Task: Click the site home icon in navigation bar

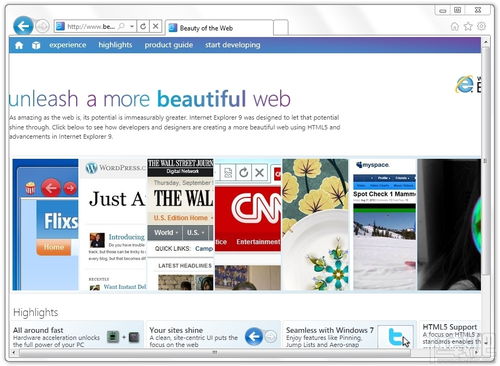Action: pos(19,45)
